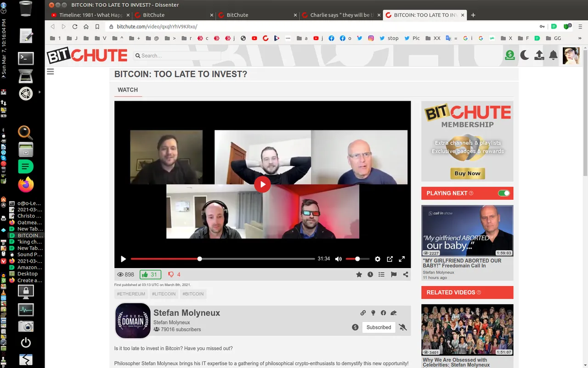The width and height of the screenshot is (588, 368).
Task: Pop out the video player window
Action: [390, 259]
